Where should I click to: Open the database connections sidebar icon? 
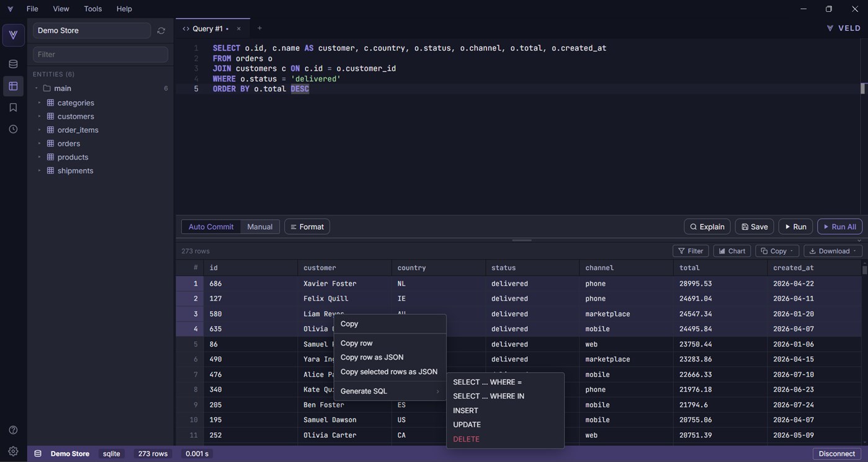13,64
